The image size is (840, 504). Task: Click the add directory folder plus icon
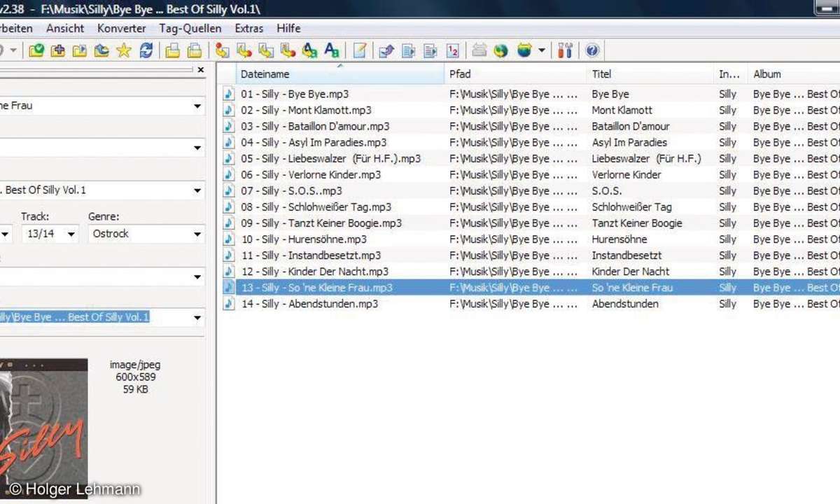58,50
